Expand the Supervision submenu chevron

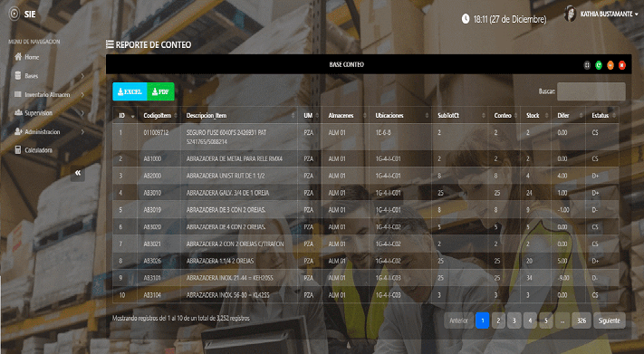pos(82,113)
